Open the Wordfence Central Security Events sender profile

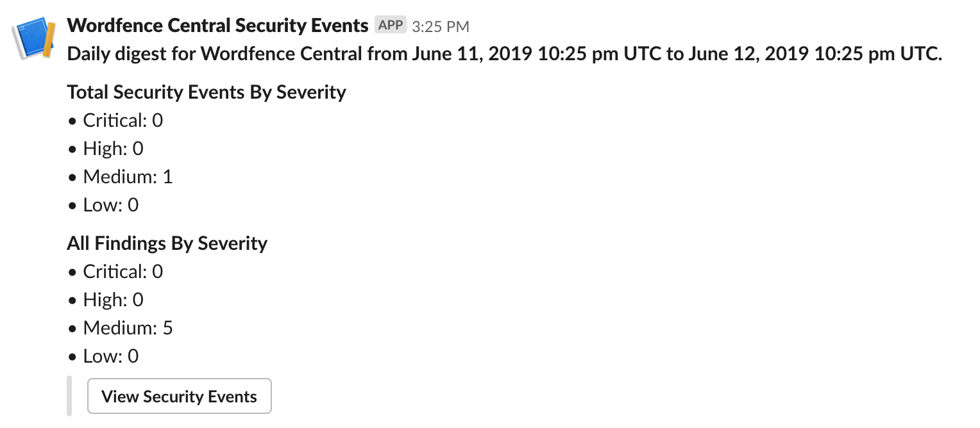[217, 26]
